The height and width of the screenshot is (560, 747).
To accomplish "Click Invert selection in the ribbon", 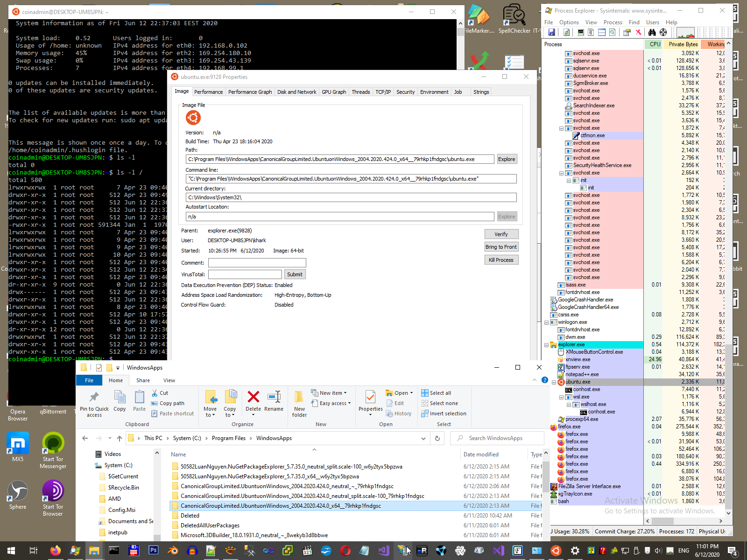I will [x=444, y=413].
